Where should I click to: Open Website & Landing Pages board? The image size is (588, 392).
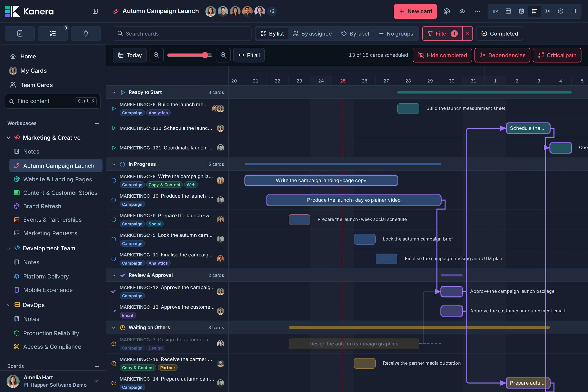(x=56, y=179)
